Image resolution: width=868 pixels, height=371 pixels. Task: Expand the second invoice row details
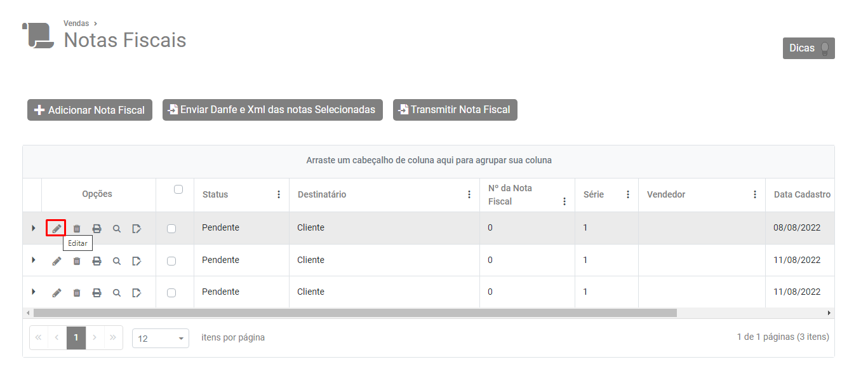33,260
